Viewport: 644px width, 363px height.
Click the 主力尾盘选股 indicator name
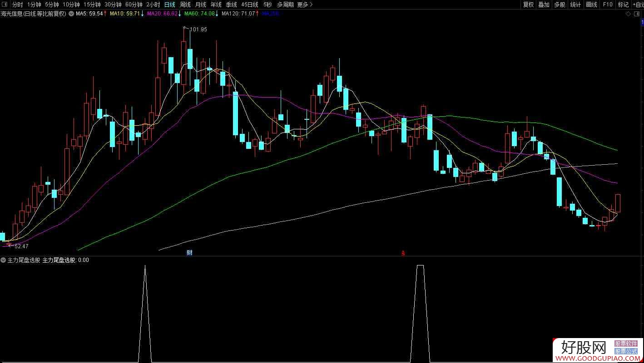(x=24, y=260)
